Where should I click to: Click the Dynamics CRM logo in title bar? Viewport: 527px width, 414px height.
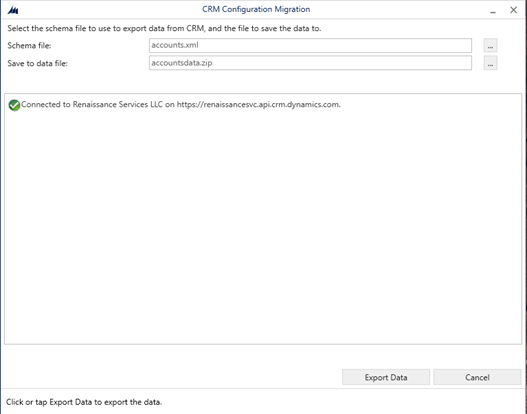(13, 10)
